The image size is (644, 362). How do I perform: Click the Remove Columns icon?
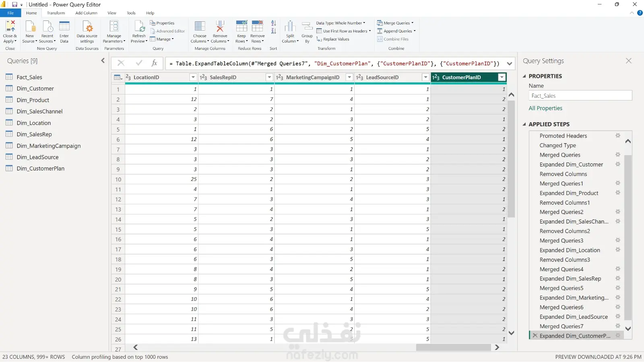point(220,27)
